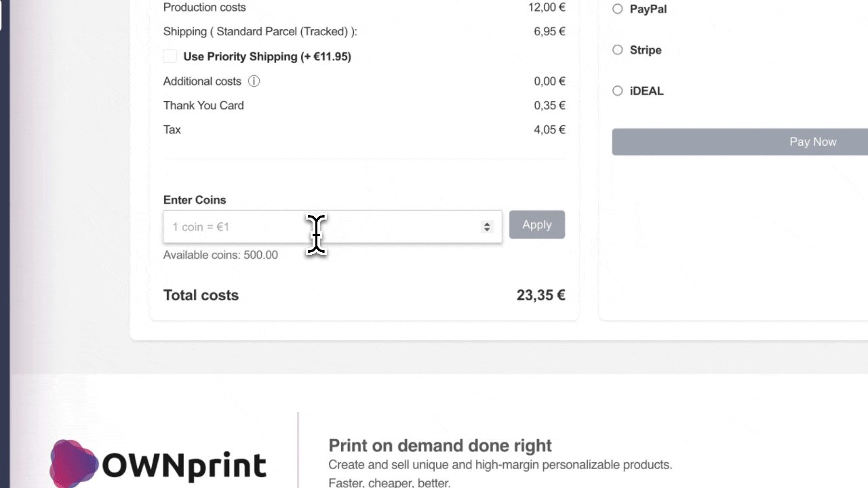868x488 pixels.
Task: Select PayPal as payment method
Action: pos(617,8)
